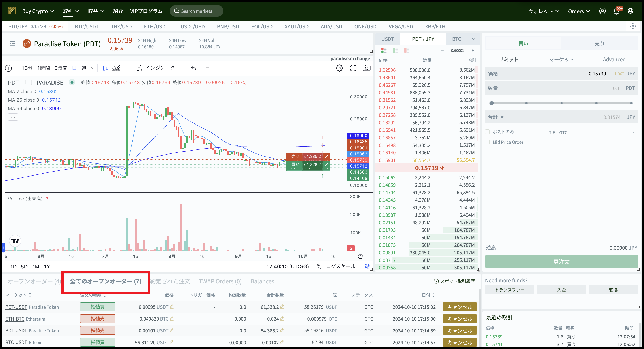Enable the Mid Price Order checkbox

point(487,142)
